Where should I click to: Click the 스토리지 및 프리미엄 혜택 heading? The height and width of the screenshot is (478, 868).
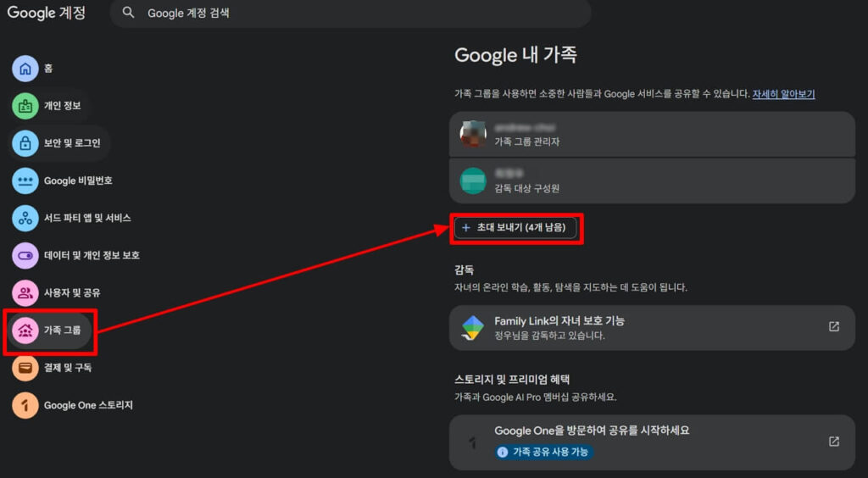512,380
